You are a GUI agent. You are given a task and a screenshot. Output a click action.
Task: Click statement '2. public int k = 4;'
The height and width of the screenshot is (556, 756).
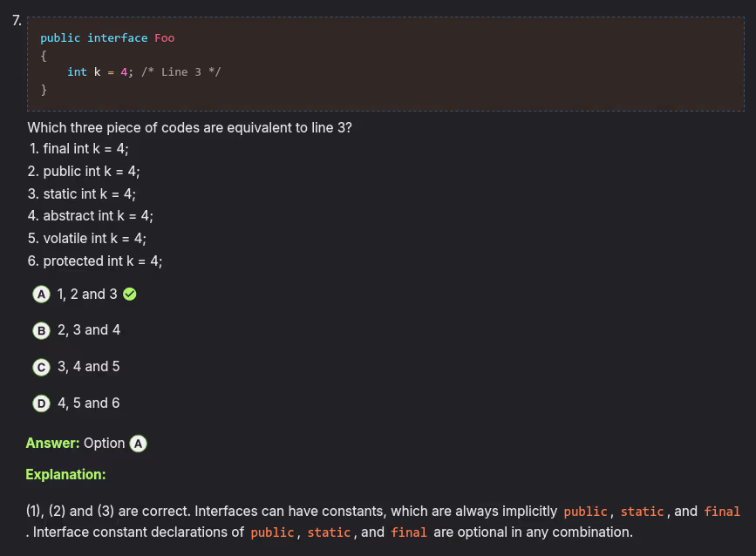pyautogui.click(x=84, y=171)
